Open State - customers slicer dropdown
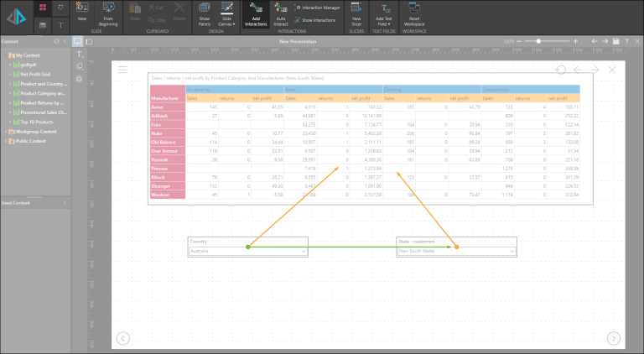 pyautogui.click(x=511, y=251)
